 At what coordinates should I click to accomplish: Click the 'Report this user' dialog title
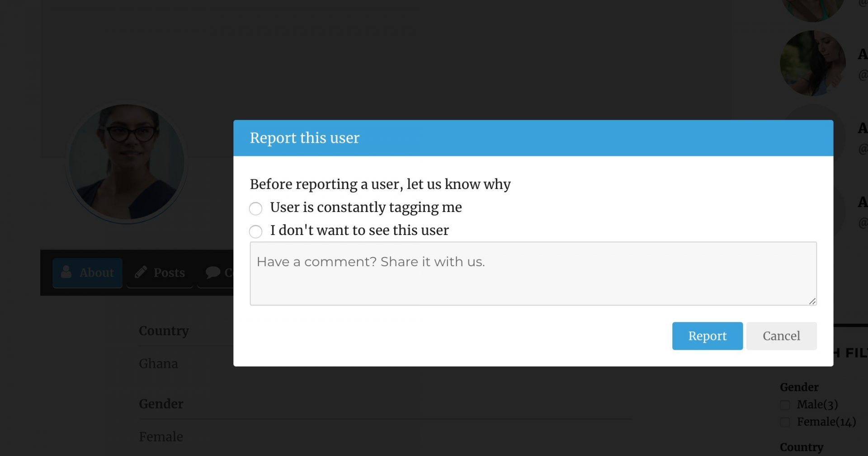click(x=305, y=138)
